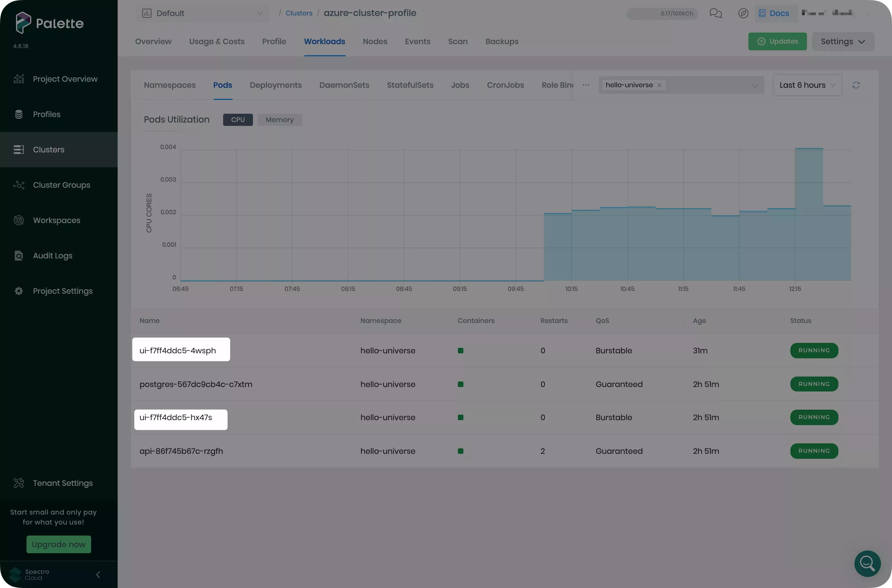The height and width of the screenshot is (588, 892).
Task: Open the Workspaces panel
Action: coord(19,220)
